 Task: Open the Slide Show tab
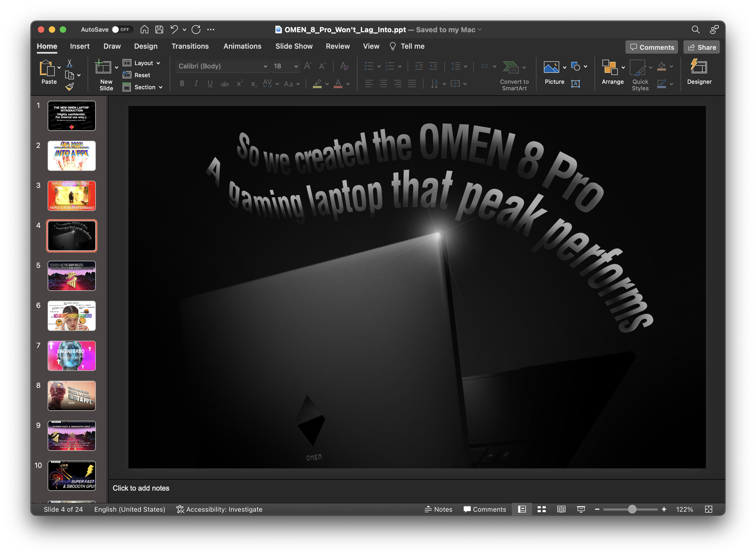294,46
